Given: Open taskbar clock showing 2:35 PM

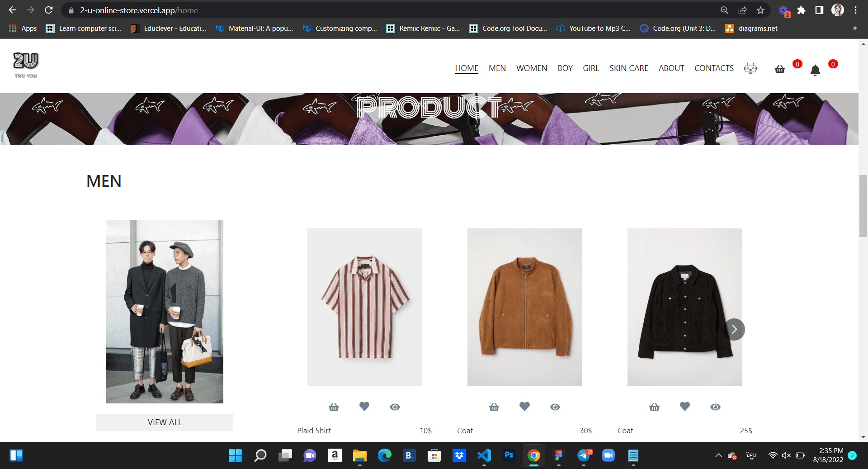Looking at the screenshot, I should coord(828,455).
